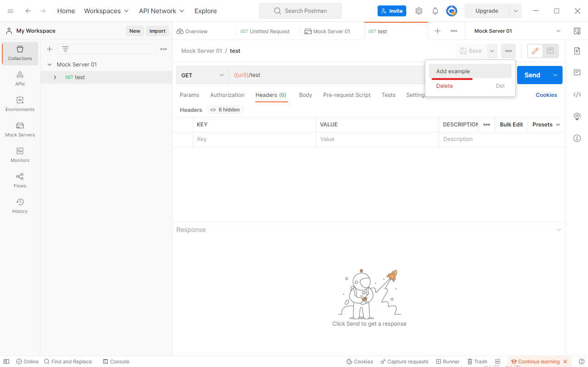Open the APIs sidebar panel
The image size is (588, 367).
(20, 79)
